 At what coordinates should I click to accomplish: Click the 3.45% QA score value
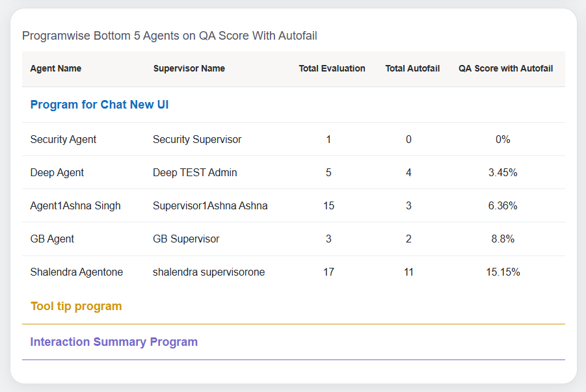[x=503, y=173]
